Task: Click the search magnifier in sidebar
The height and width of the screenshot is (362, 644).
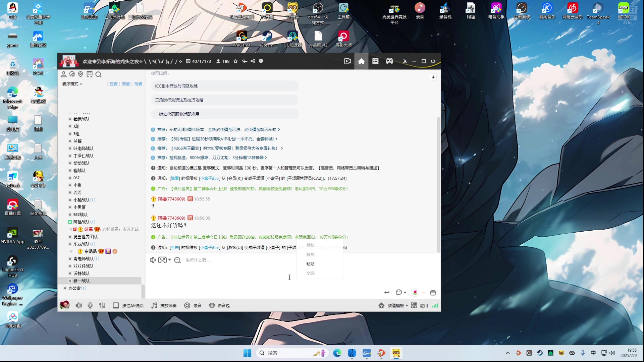Action: pos(98,74)
